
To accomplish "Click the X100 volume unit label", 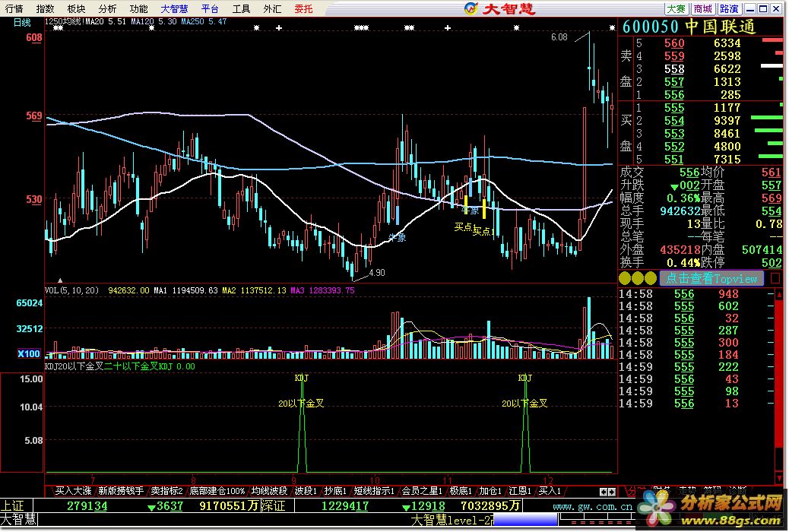I will pos(29,354).
